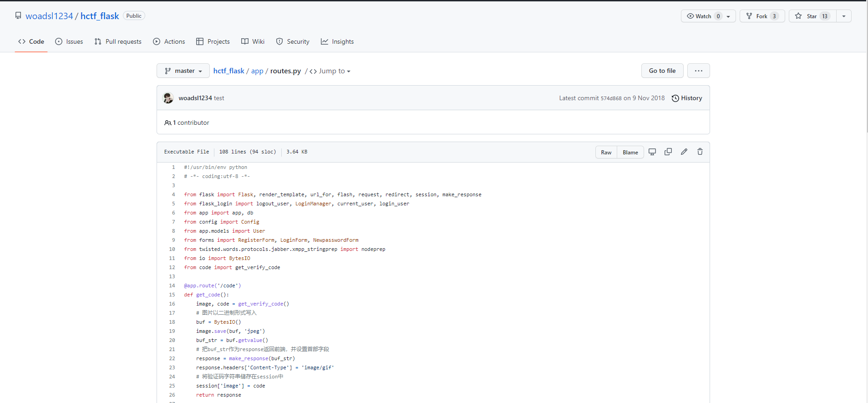Click the fork count 3
The height and width of the screenshot is (403, 868).
[x=774, y=16]
